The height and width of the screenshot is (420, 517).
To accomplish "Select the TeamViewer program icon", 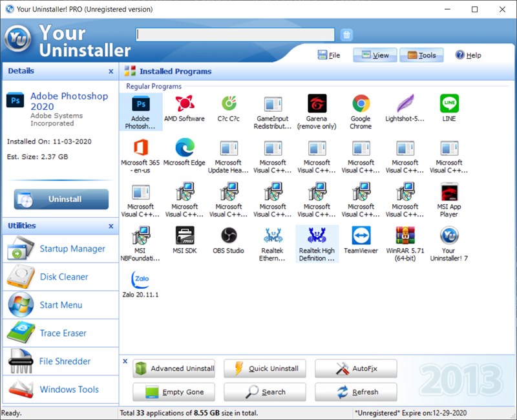I will 361,236.
